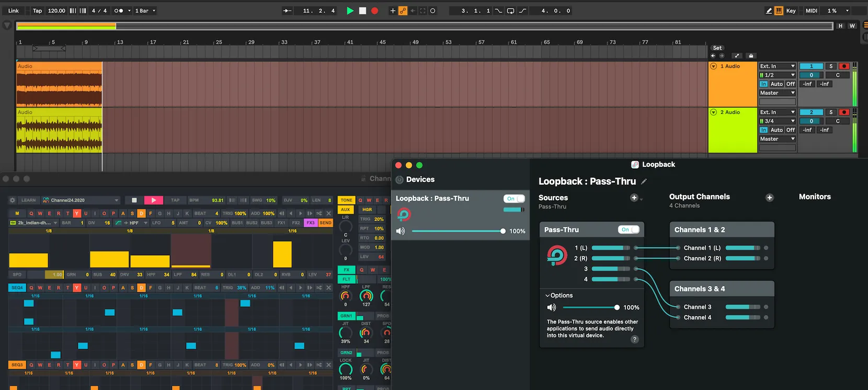Deactivate track 1 with its blue activator button

[x=812, y=66]
